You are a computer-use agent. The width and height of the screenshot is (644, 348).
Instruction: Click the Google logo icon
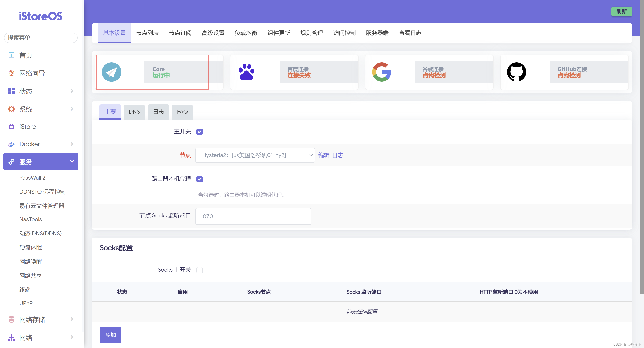click(x=382, y=72)
